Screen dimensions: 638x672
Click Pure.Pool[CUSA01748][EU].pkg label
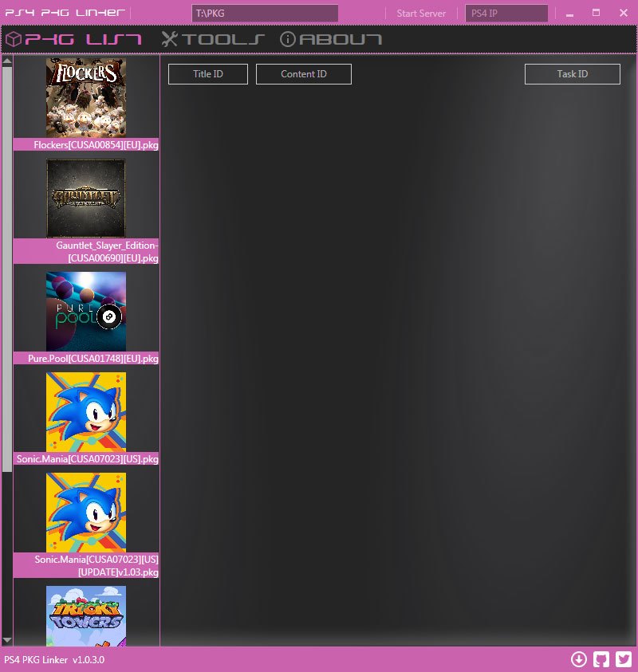[x=86, y=358]
